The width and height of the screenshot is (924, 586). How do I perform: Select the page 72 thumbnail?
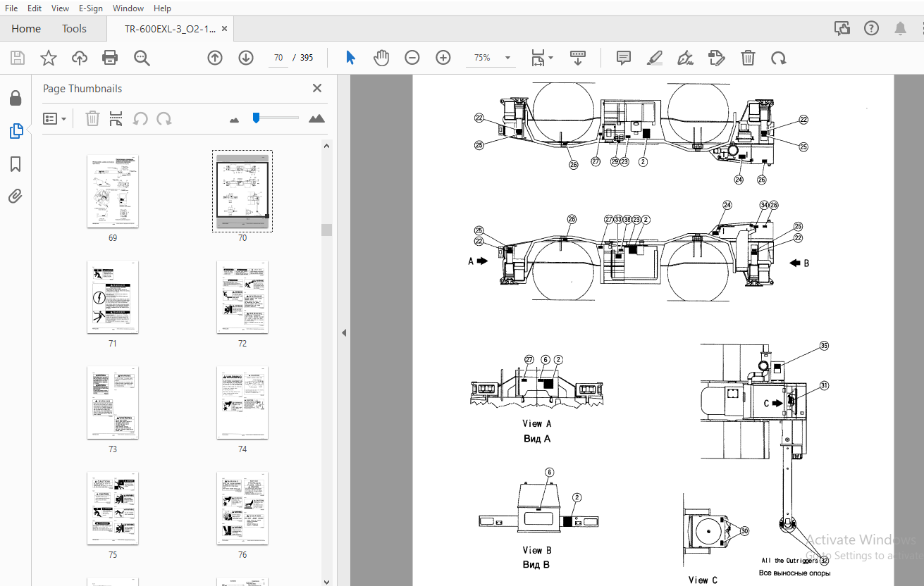242,297
